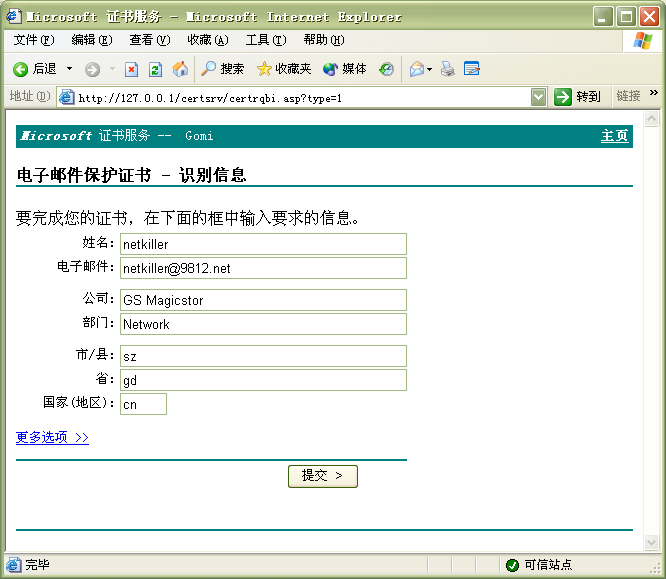Open the Search (搜索) toolbar button
Image resolution: width=666 pixels, height=579 pixels.
[222, 69]
